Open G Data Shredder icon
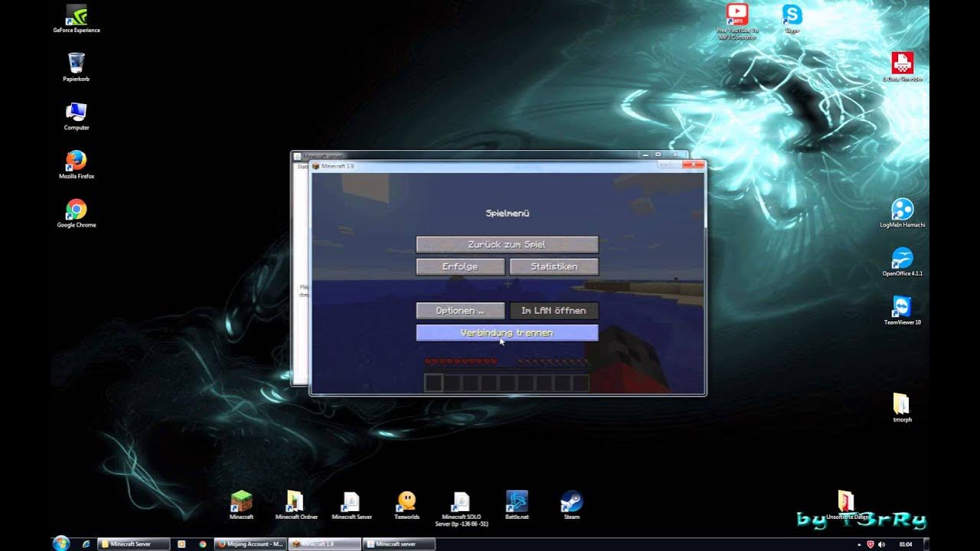The image size is (980, 551). pos(902,67)
